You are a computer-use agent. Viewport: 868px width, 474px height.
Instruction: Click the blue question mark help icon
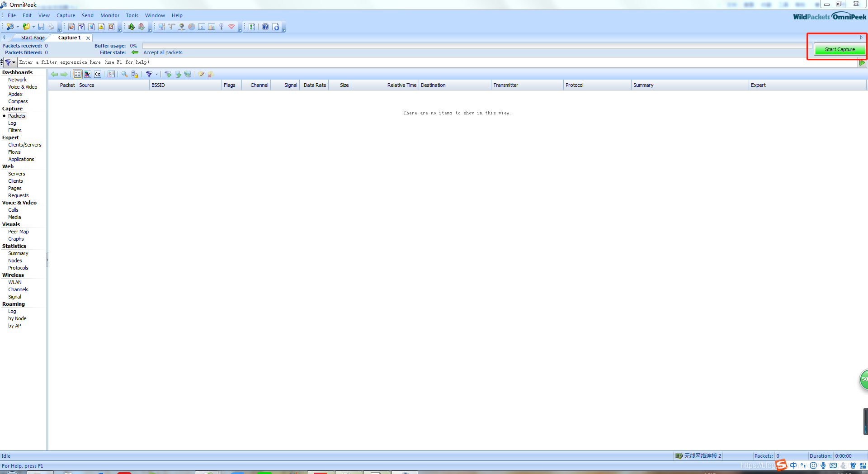[x=265, y=27]
